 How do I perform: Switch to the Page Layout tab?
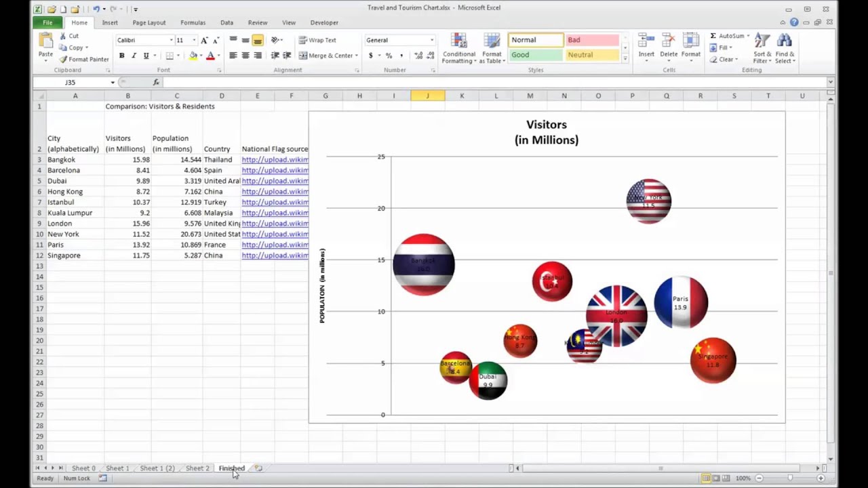[149, 22]
